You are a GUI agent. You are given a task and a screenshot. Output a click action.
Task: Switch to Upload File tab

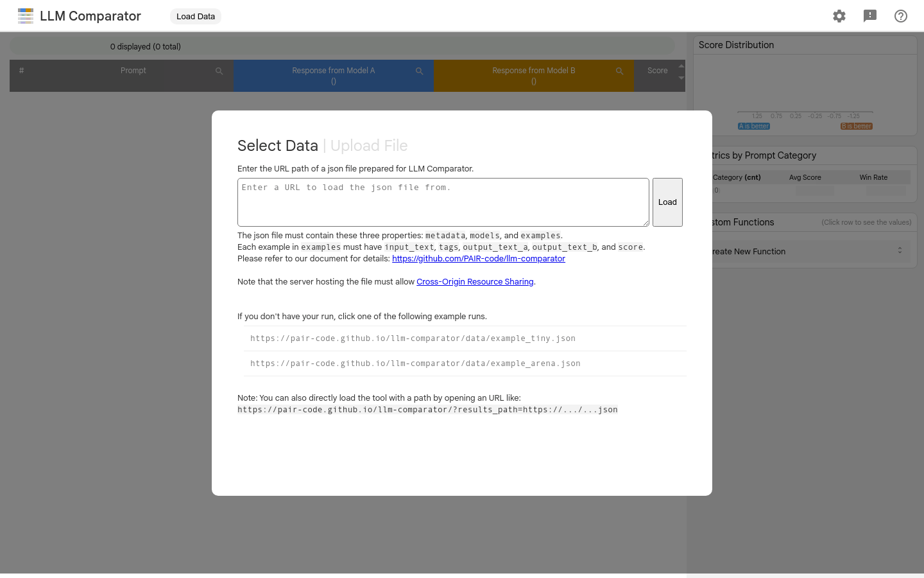click(369, 146)
